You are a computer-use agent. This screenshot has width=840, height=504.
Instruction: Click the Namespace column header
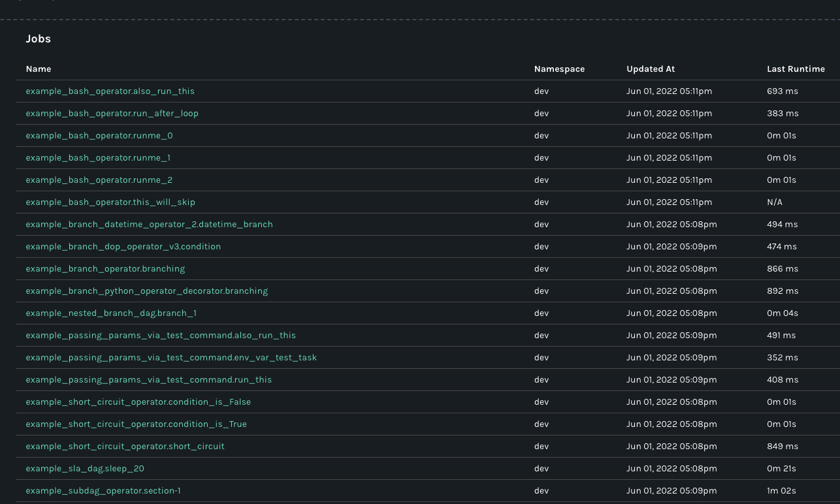coord(559,69)
